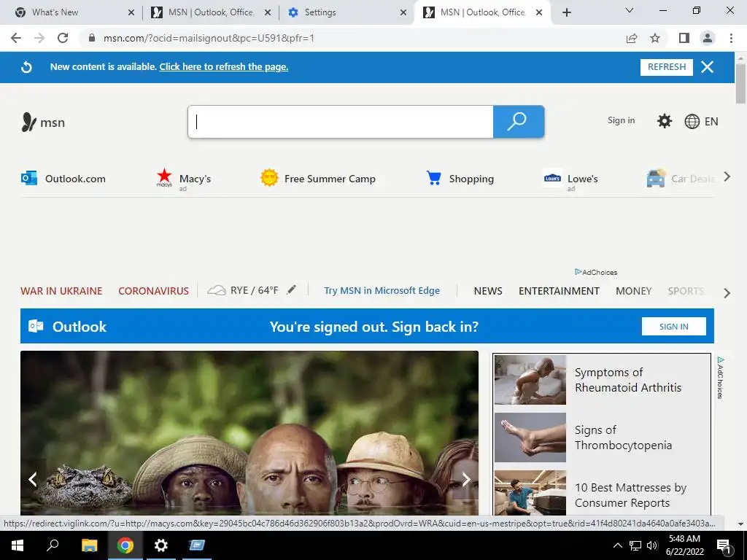Open the tab search dropdown chevron
The image size is (747, 560).
(630, 10)
